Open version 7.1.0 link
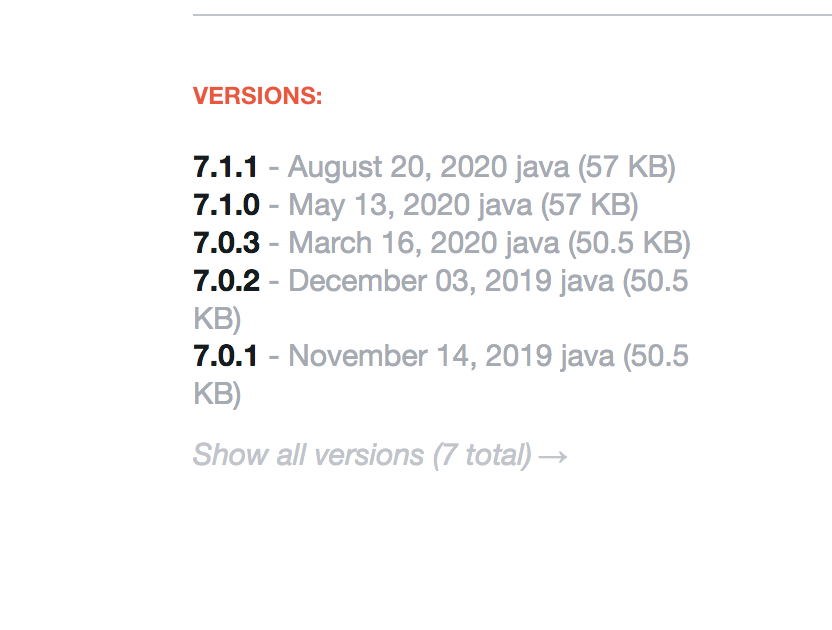The width and height of the screenshot is (832, 630). coord(226,205)
